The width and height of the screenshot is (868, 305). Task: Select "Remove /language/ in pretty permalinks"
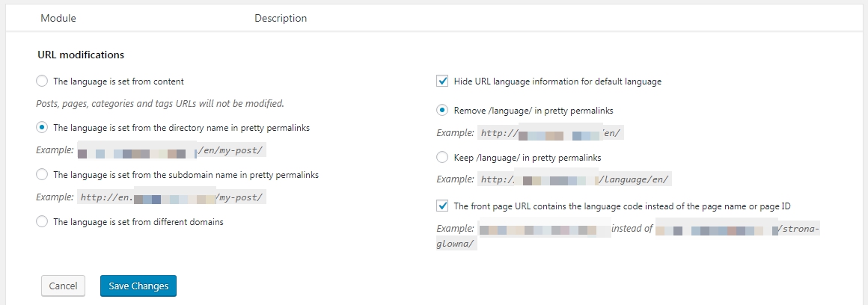pyautogui.click(x=442, y=111)
